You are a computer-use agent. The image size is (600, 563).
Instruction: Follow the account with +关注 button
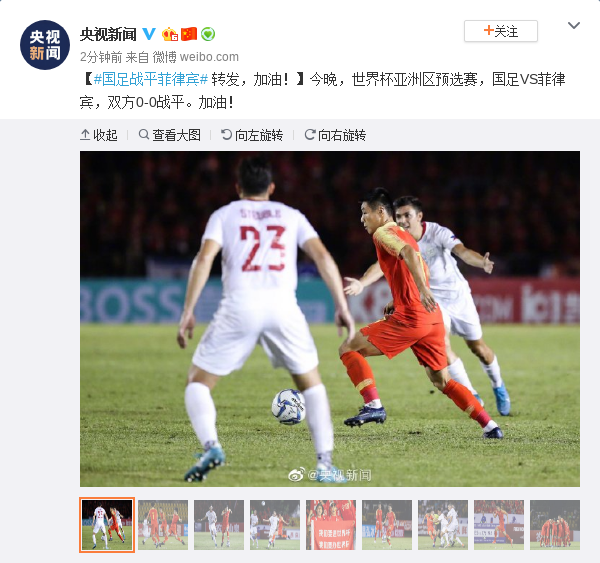[x=501, y=31]
